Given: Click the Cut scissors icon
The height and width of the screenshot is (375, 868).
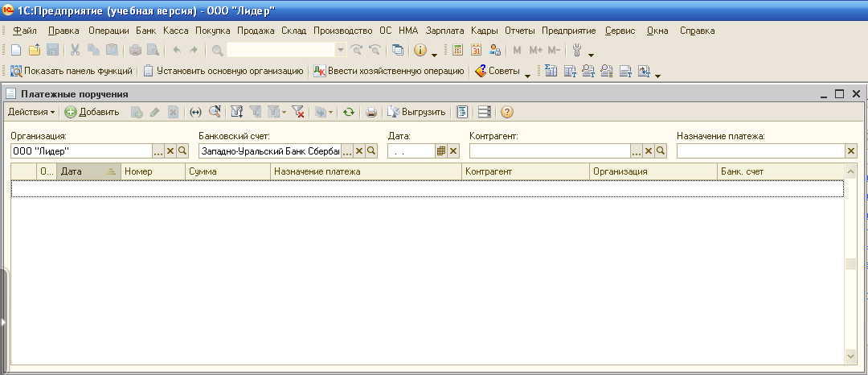Looking at the screenshot, I should point(76,51).
